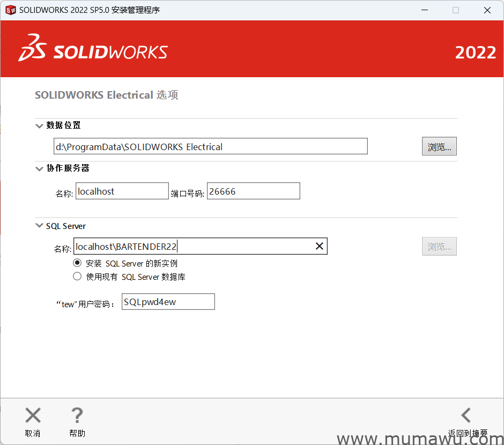Collapse the 数据位置 section

pyautogui.click(x=39, y=125)
